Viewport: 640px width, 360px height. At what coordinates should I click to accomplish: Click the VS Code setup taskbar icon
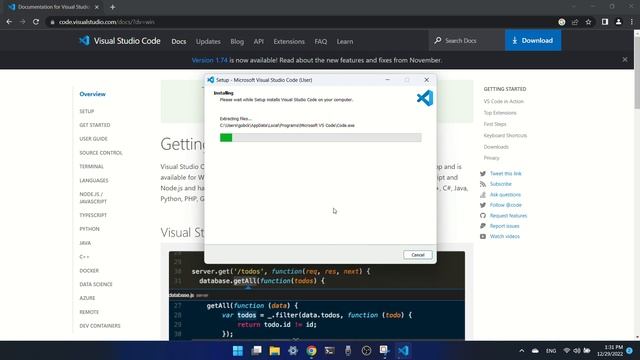click(x=403, y=351)
